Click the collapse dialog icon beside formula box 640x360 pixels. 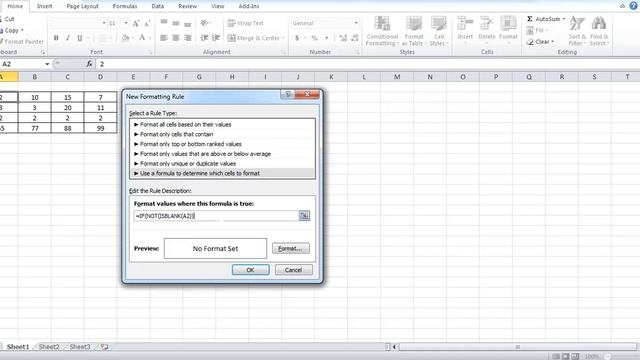click(x=304, y=216)
